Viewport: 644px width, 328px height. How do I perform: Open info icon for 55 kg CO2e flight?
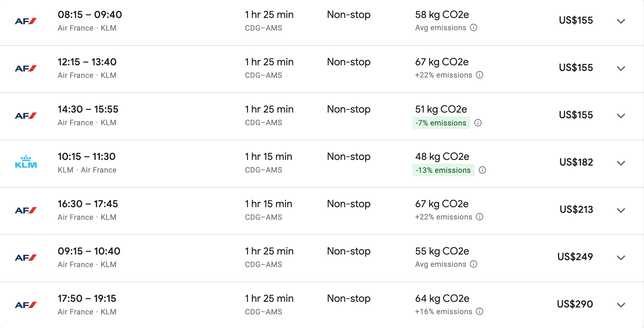474,264
